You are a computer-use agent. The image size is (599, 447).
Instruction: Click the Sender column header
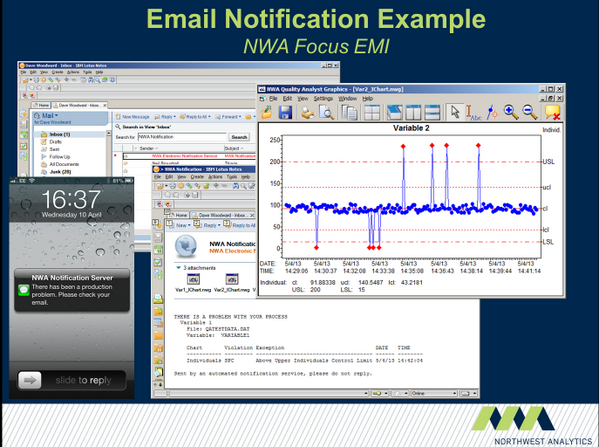pos(146,148)
